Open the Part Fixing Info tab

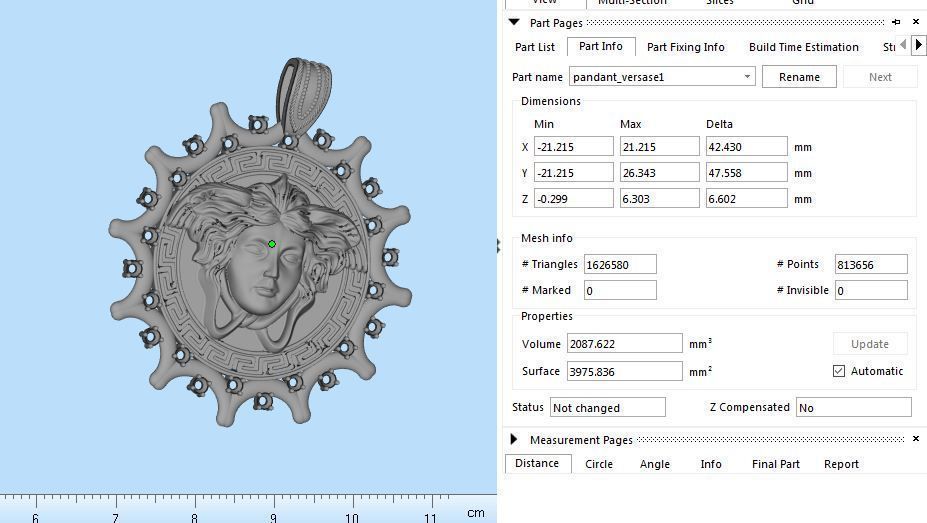pos(686,47)
